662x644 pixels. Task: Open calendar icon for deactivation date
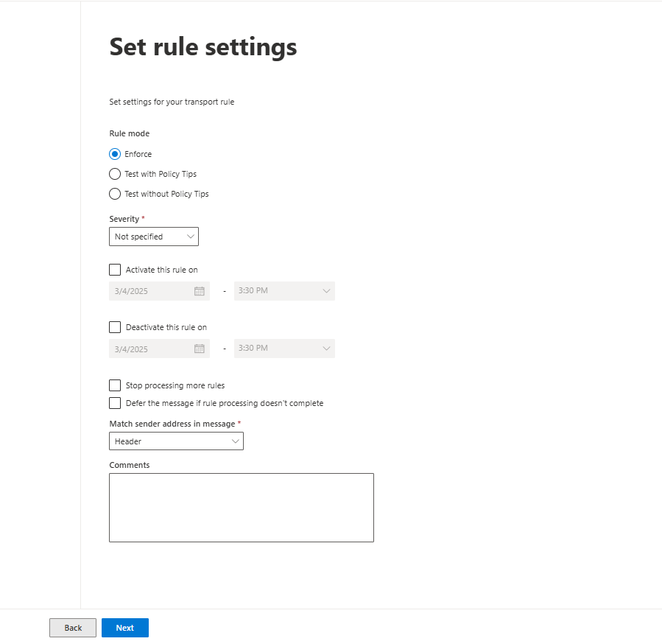(x=200, y=349)
